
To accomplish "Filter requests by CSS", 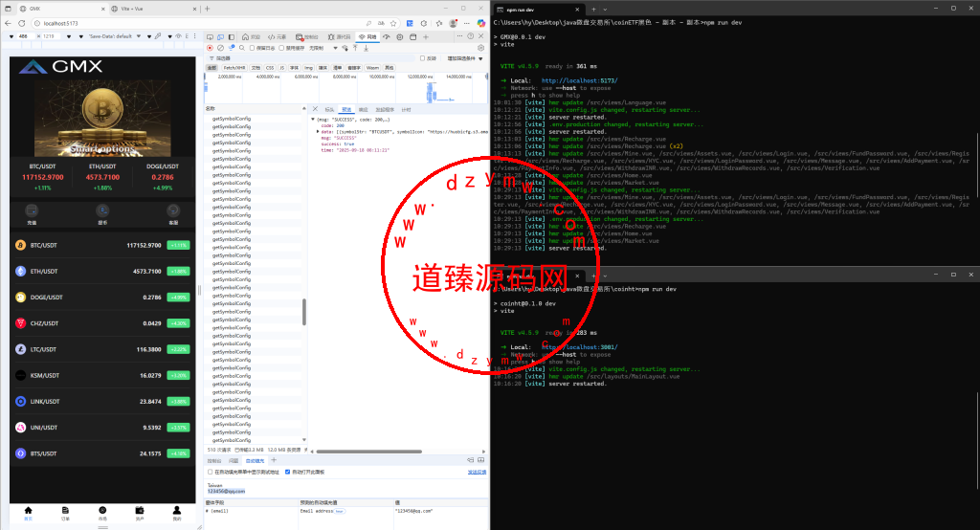I will [270, 68].
